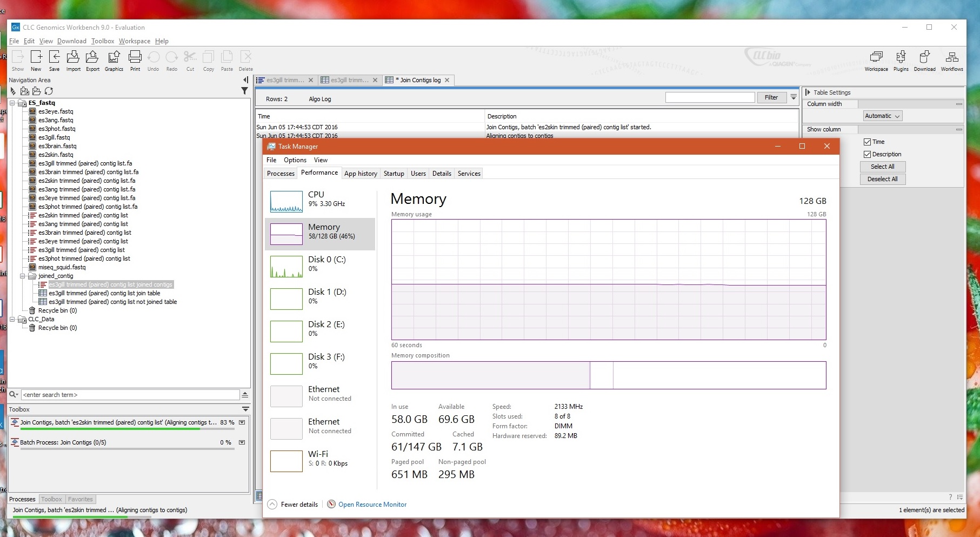Click the enter search term field

coord(130,395)
